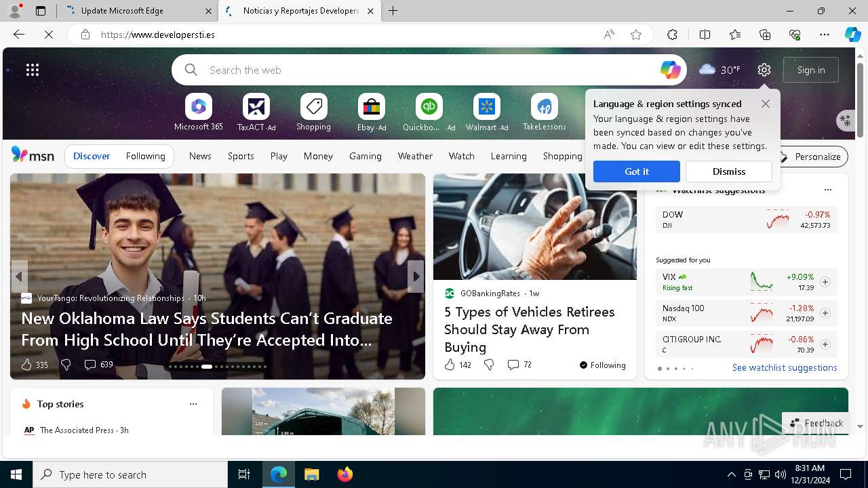Open See watchlist suggestions link
868x488 pixels.
pos(785,367)
